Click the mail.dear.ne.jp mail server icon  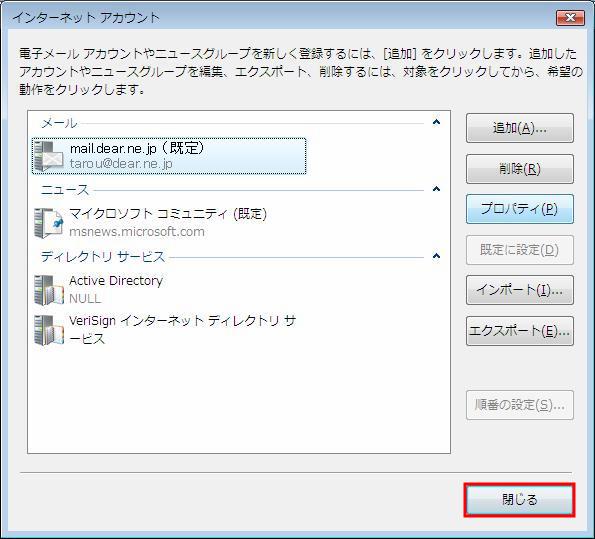click(x=48, y=156)
